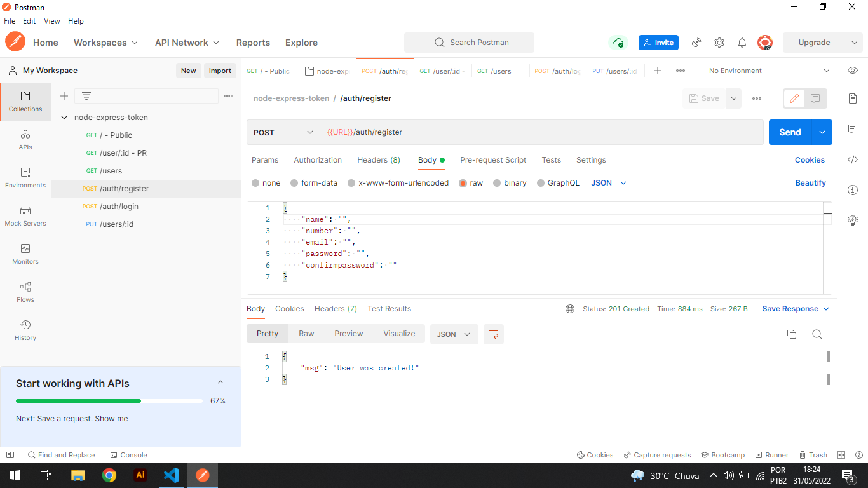Open the collections panel three-dot options

(229, 96)
